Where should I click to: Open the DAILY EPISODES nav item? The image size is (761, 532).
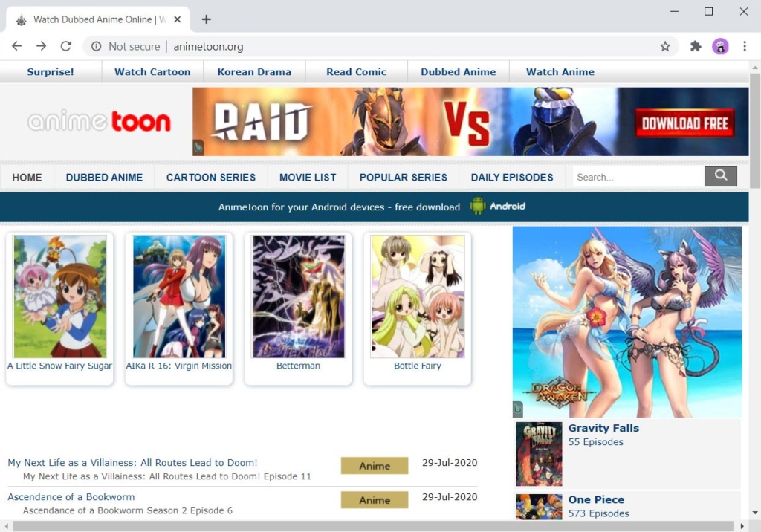[x=512, y=178]
